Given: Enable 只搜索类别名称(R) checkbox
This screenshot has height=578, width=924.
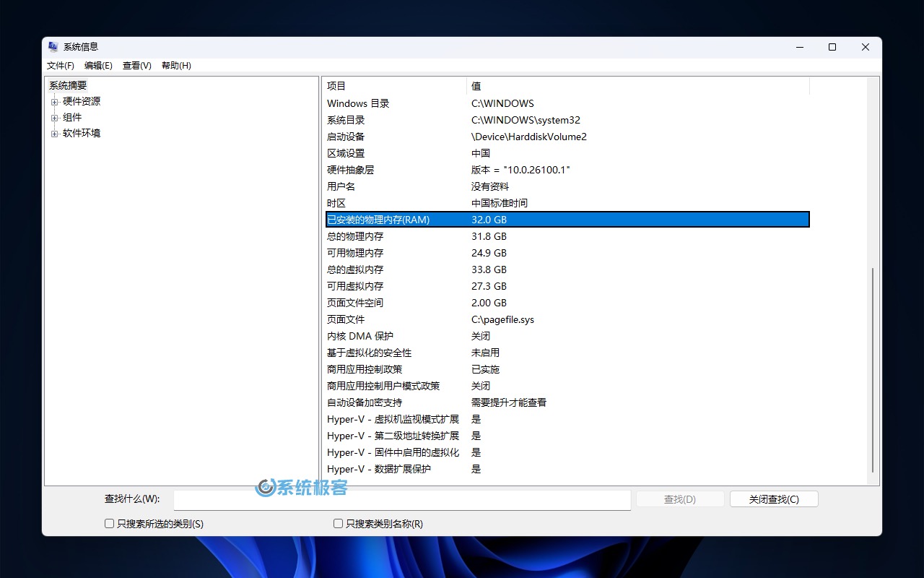Looking at the screenshot, I should [338, 524].
